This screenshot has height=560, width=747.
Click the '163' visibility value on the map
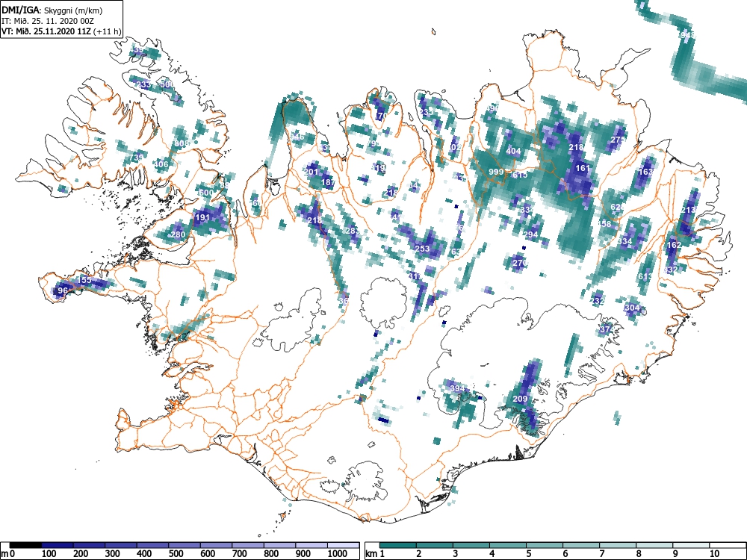[x=645, y=172]
